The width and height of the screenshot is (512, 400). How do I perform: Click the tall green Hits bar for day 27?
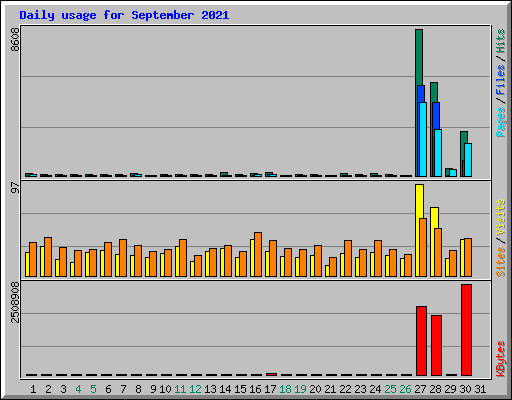point(419,57)
